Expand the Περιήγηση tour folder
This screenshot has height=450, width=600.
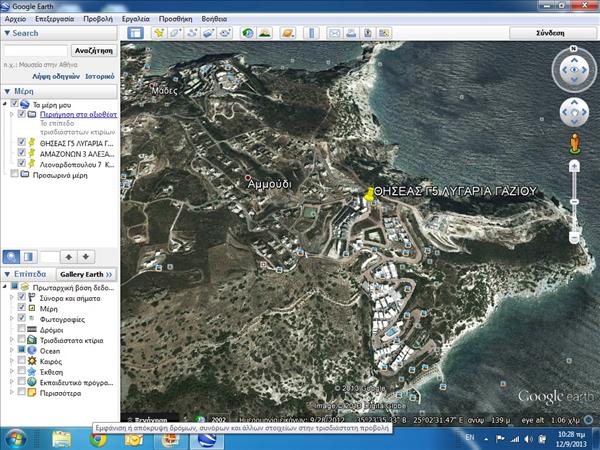11,114
